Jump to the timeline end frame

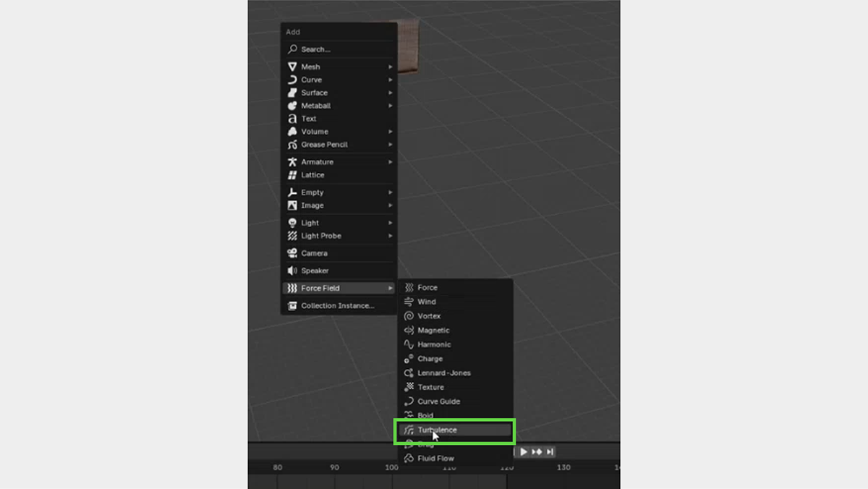pyautogui.click(x=550, y=451)
